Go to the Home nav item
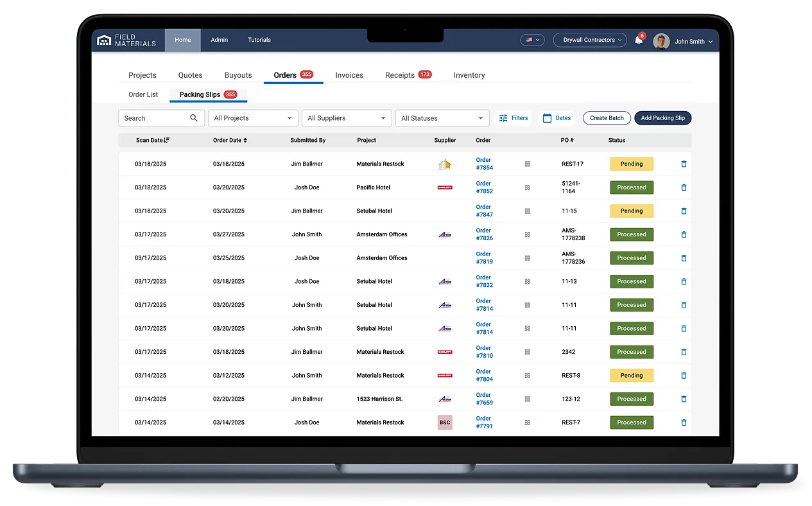 pos(183,40)
